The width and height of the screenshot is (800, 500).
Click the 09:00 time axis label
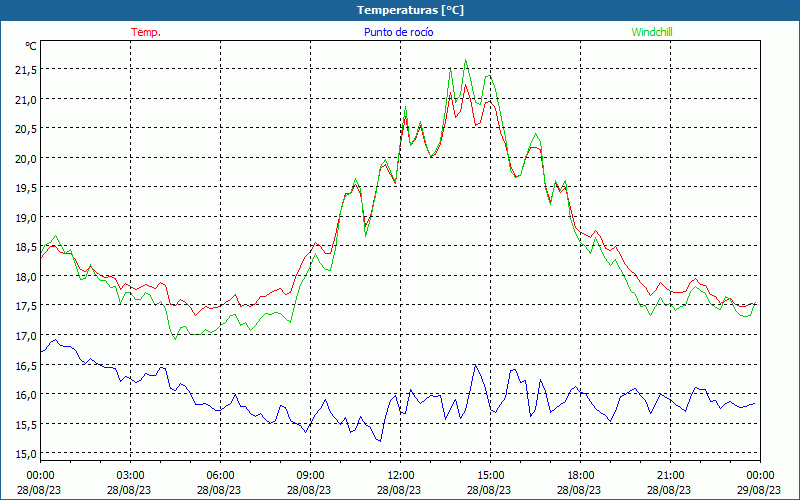(310, 476)
